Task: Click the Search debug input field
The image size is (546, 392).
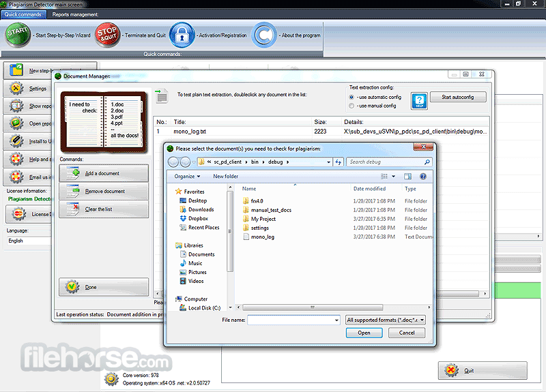Action: 389,162
